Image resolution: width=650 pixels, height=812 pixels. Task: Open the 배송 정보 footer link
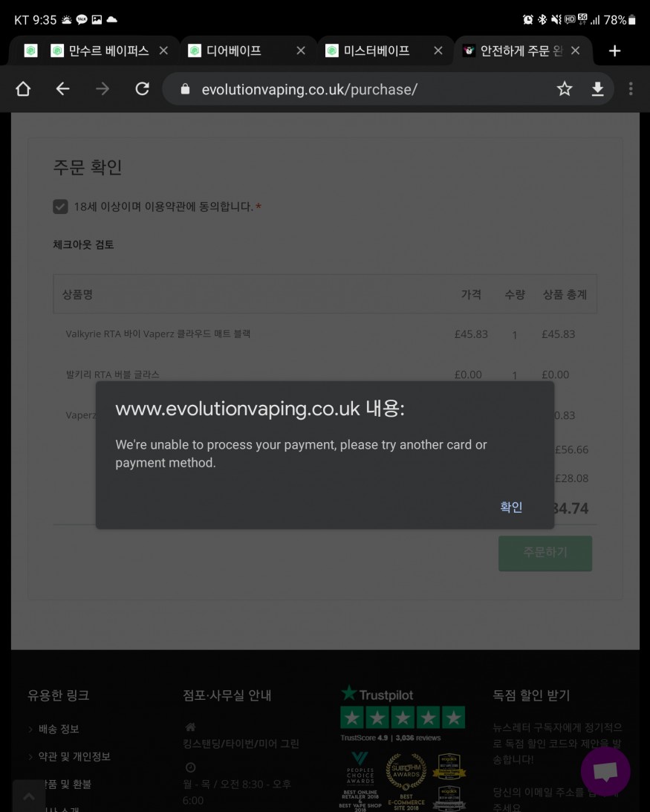59,729
